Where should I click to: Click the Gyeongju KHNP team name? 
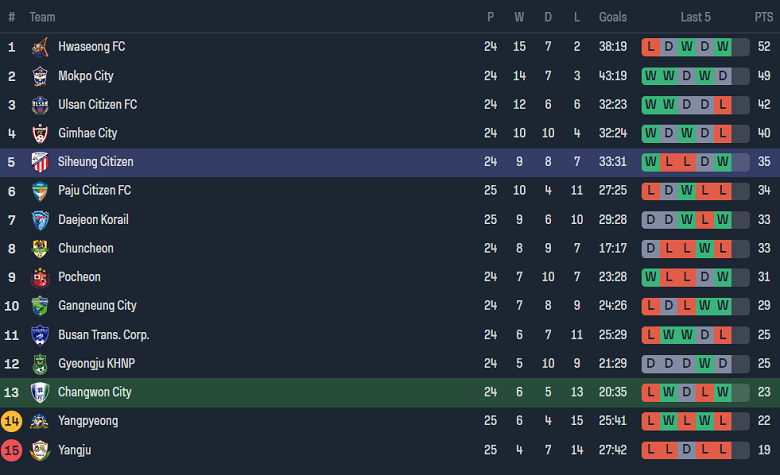point(95,363)
